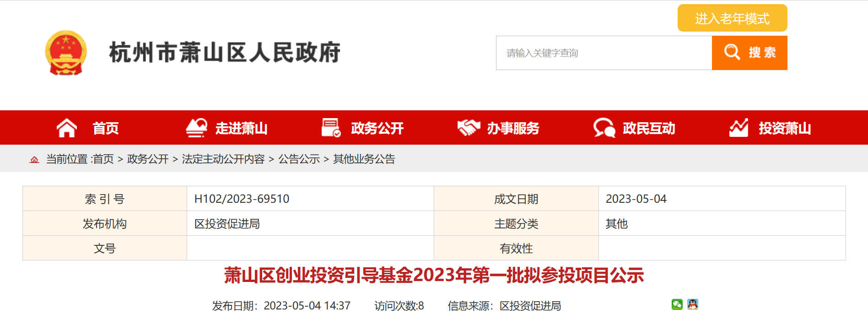Screen dimensions: 868x325
Task: Enable elderly mode with 进入老年模式 button
Action: pyautogui.click(x=732, y=18)
